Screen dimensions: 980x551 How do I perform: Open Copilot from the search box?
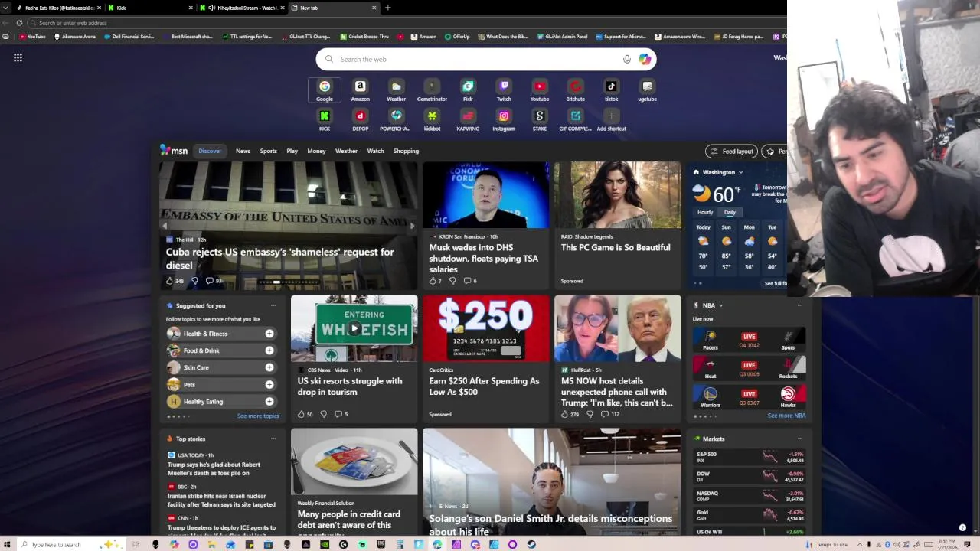(x=645, y=59)
